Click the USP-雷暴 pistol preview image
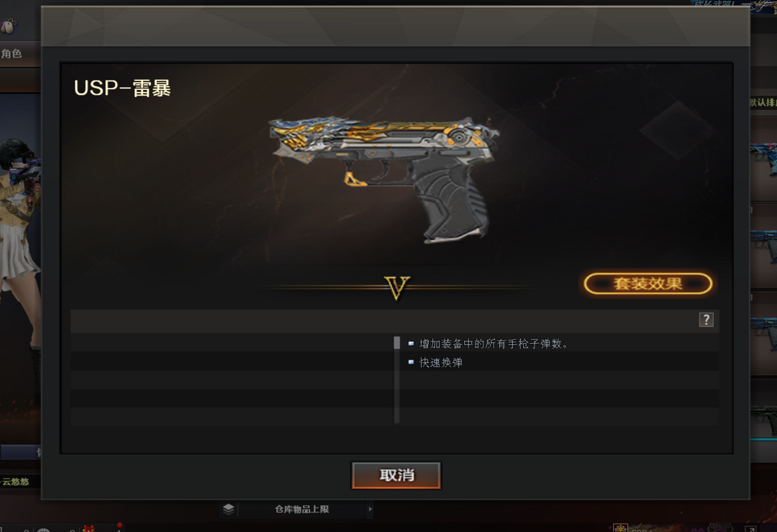The image size is (777, 532). (383, 179)
